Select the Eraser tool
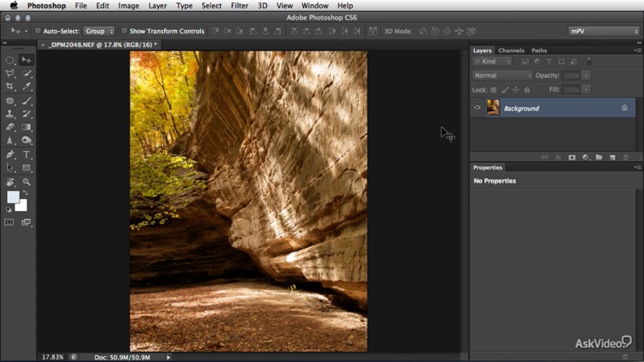 (x=9, y=127)
